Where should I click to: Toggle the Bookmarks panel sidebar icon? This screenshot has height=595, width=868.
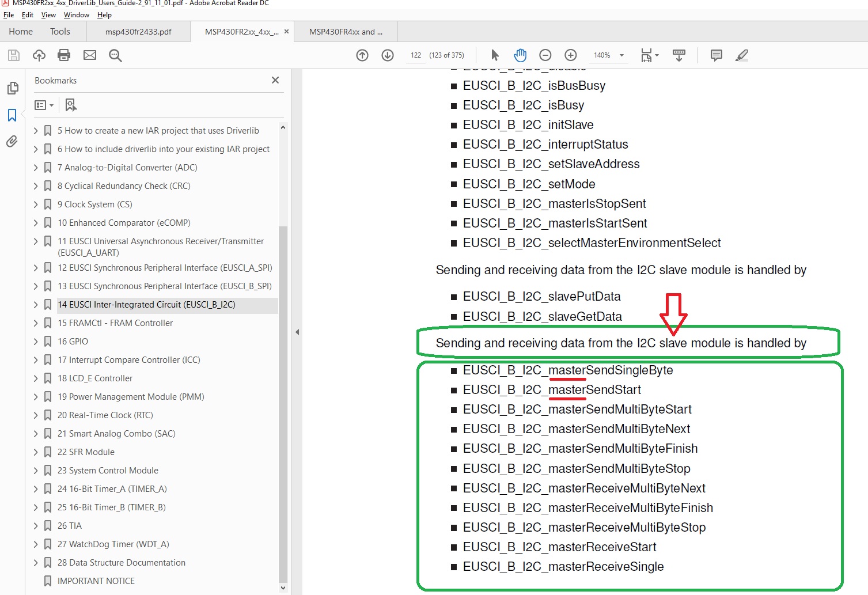[12, 115]
